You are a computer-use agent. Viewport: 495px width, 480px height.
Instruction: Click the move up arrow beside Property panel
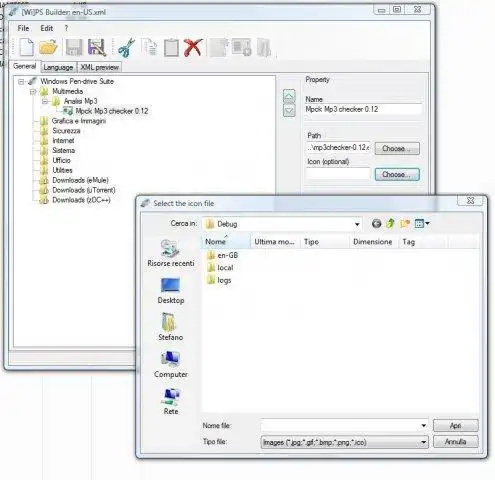[x=289, y=96]
